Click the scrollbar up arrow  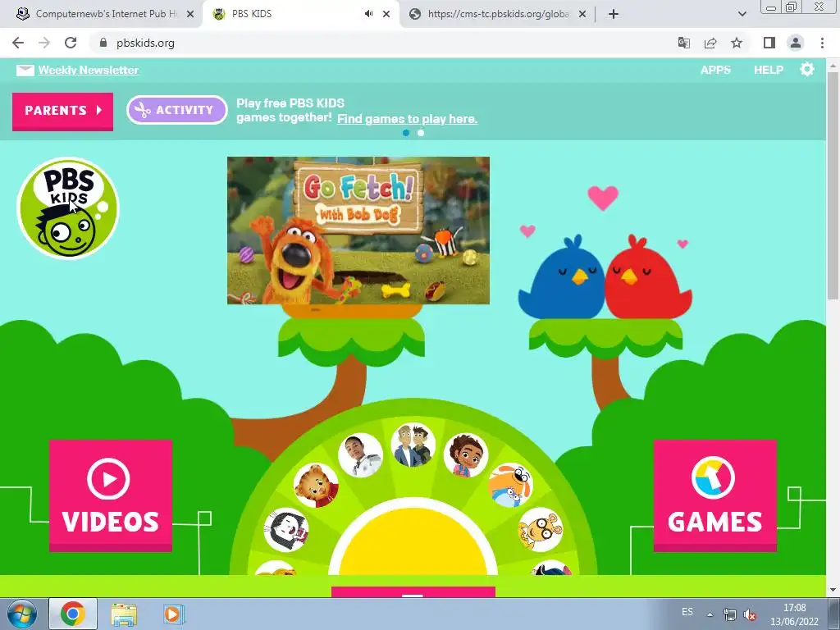coord(833,65)
